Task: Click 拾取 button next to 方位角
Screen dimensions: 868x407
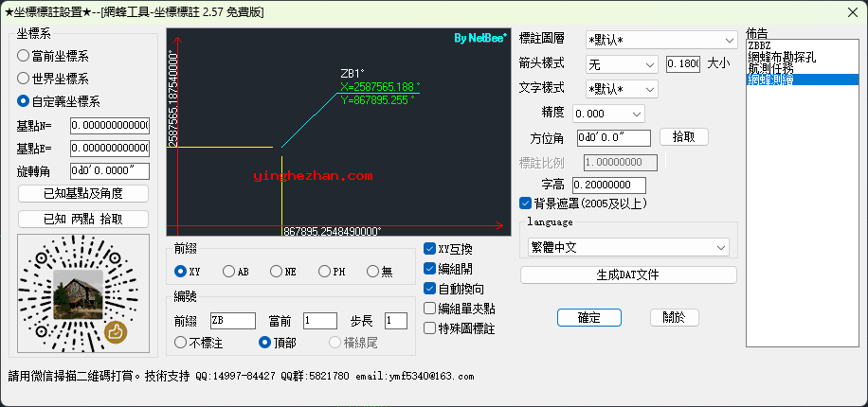Action: point(684,136)
